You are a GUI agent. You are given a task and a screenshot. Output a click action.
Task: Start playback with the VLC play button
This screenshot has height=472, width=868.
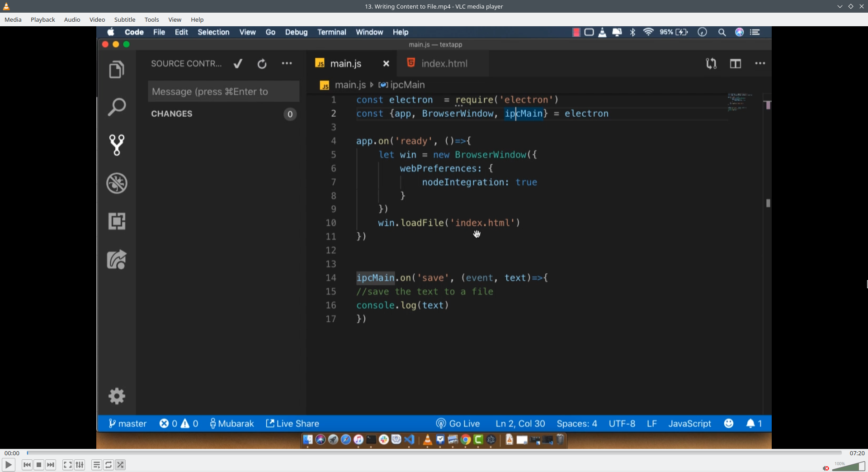pos(8,465)
